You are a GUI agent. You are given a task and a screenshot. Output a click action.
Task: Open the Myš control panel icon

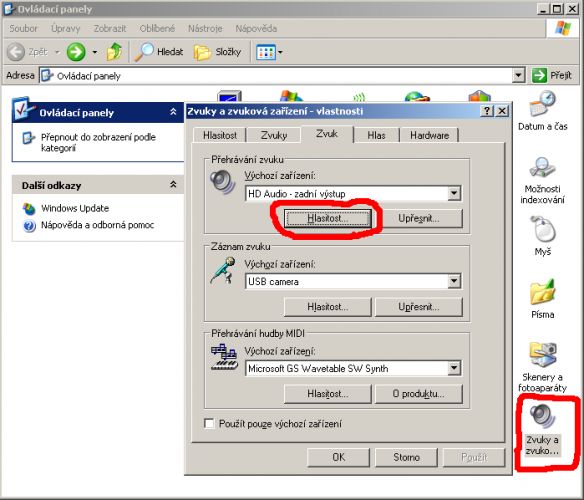tap(542, 236)
